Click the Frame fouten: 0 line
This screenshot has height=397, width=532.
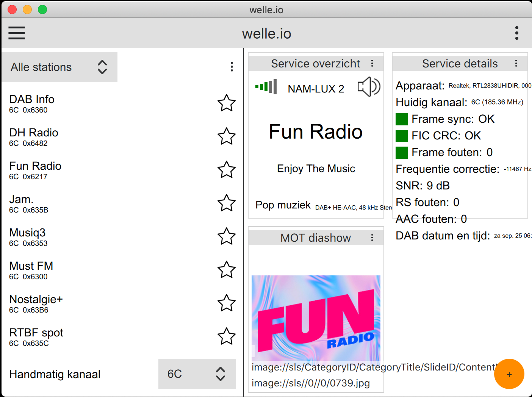[452, 152]
